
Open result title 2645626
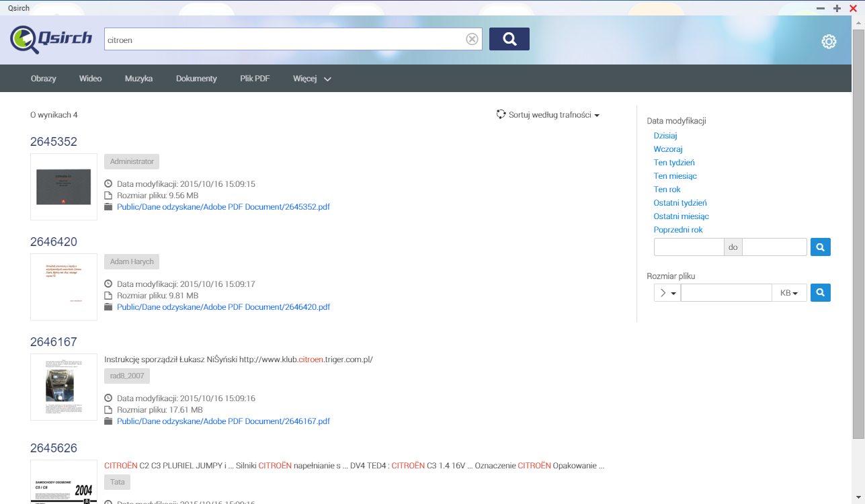click(x=54, y=448)
